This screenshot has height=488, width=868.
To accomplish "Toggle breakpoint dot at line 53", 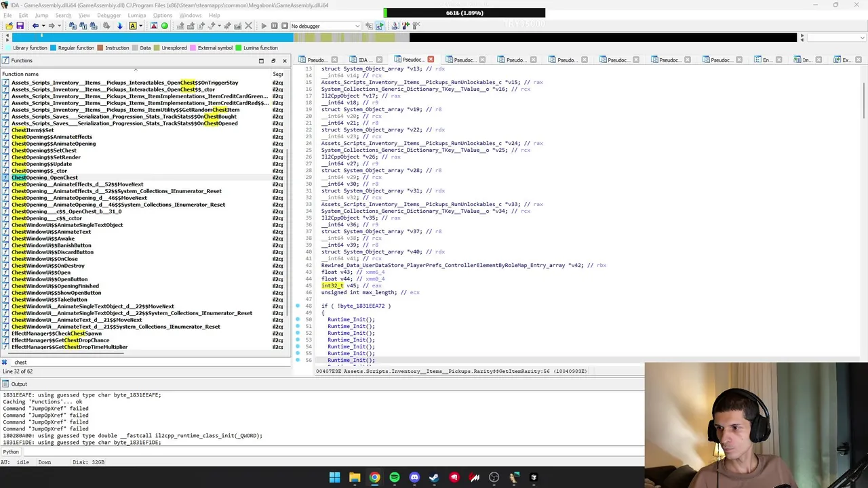I will click(298, 340).
